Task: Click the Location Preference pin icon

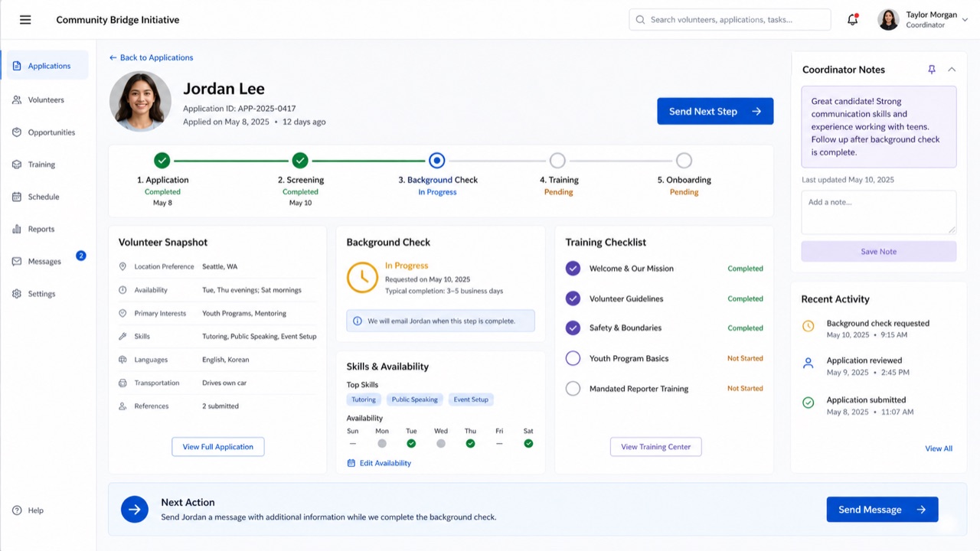Action: coord(122,266)
